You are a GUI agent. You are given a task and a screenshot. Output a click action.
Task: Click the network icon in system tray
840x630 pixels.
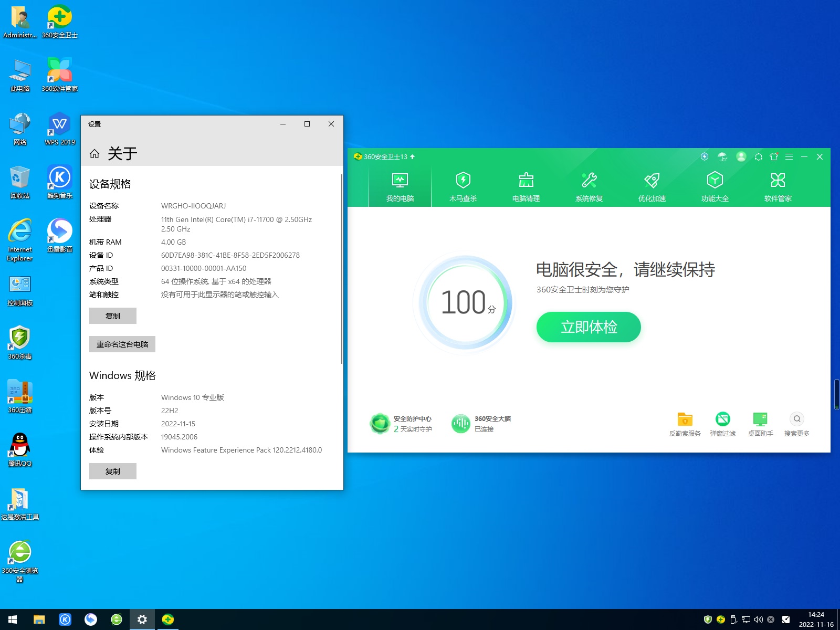745,619
